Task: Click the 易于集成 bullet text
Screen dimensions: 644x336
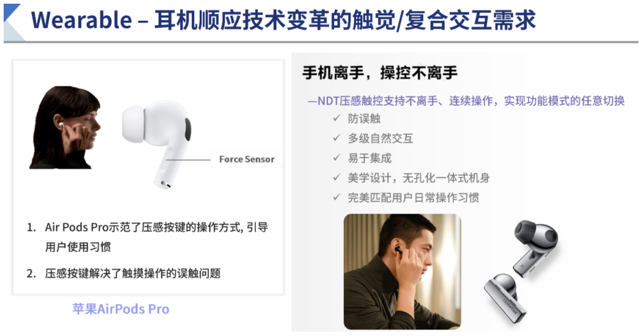Action: pos(369,158)
